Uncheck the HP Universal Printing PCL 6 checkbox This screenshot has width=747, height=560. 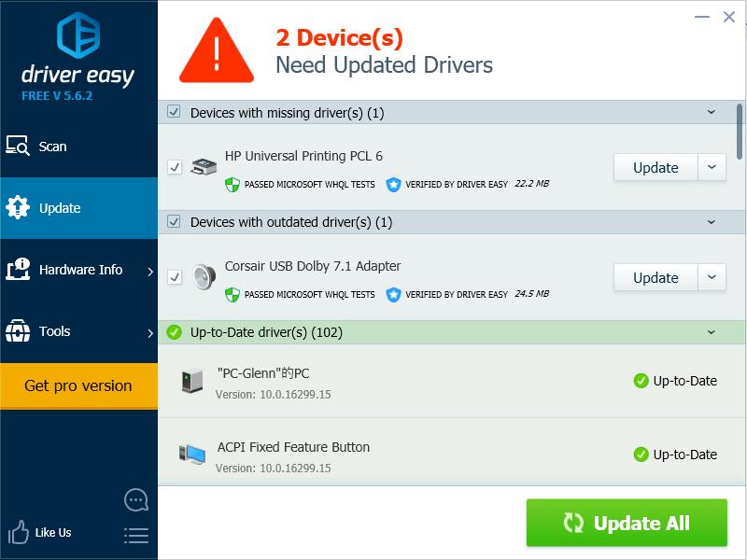pos(175,167)
